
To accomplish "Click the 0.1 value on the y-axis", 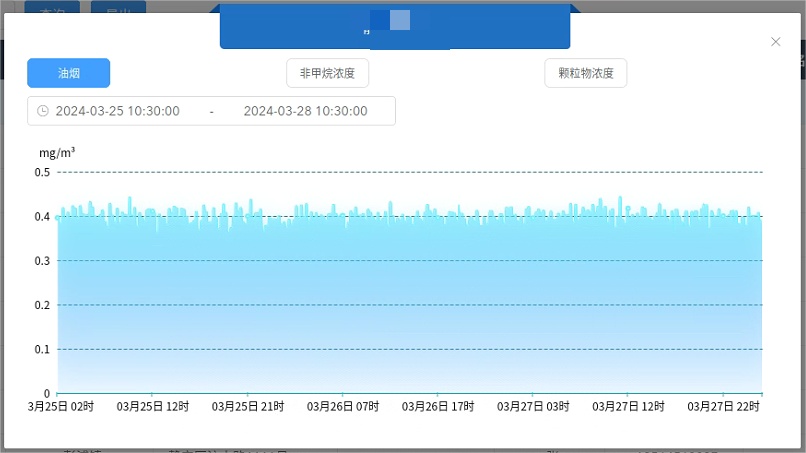I will [x=42, y=349].
